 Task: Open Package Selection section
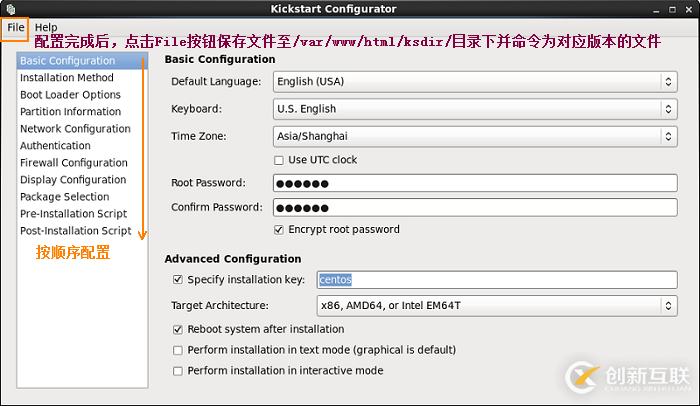(x=65, y=197)
